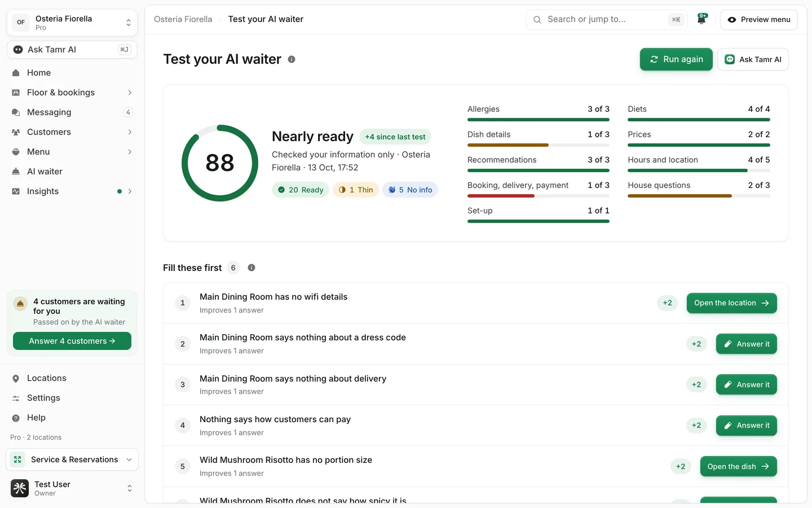Screen dimensions: 812x508
Task: Open Locations from the sidebar
Action: pyautogui.click(x=72, y=378)
